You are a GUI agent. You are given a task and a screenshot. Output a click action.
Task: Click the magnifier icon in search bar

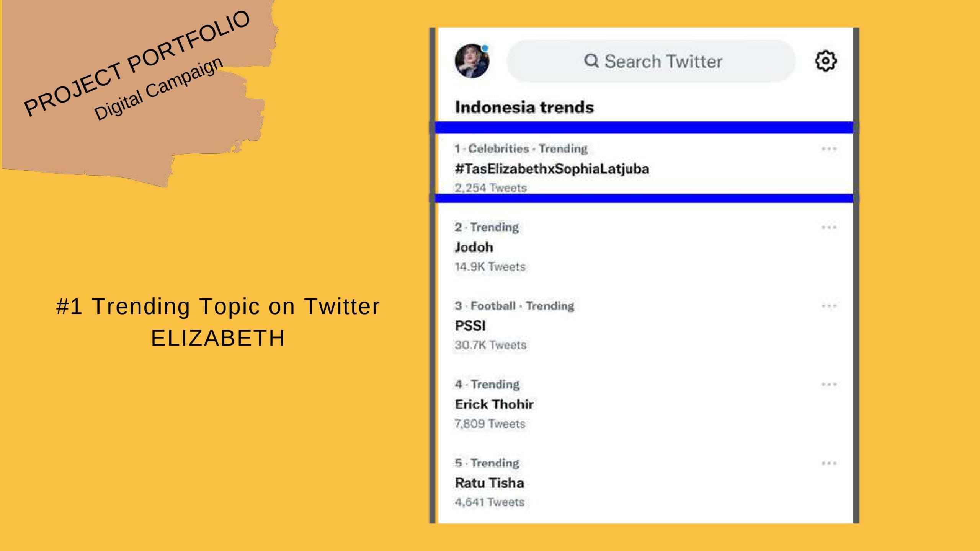click(591, 61)
